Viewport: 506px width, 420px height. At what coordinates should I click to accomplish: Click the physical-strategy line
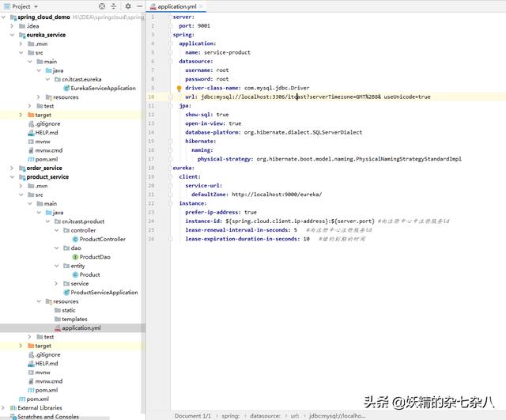(x=329, y=159)
